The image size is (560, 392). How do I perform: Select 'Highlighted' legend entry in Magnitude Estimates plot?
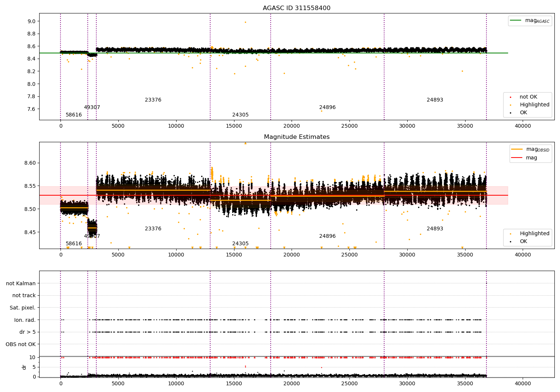pos(534,233)
